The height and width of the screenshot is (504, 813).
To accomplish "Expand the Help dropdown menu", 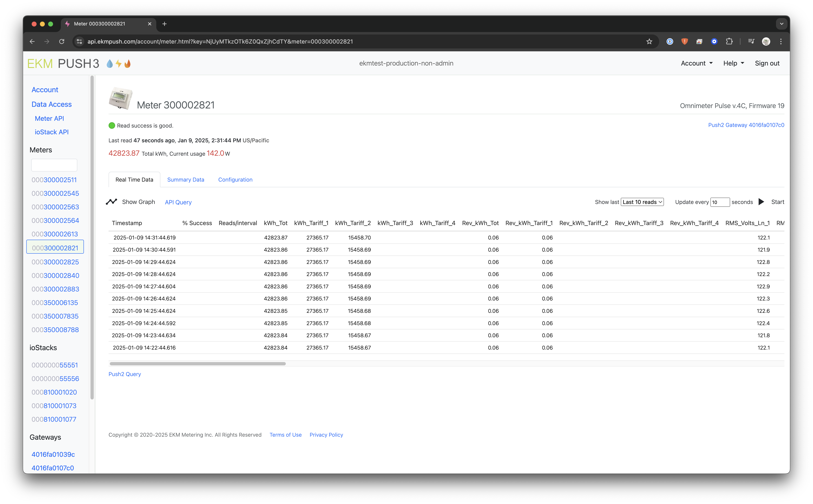I will [734, 63].
